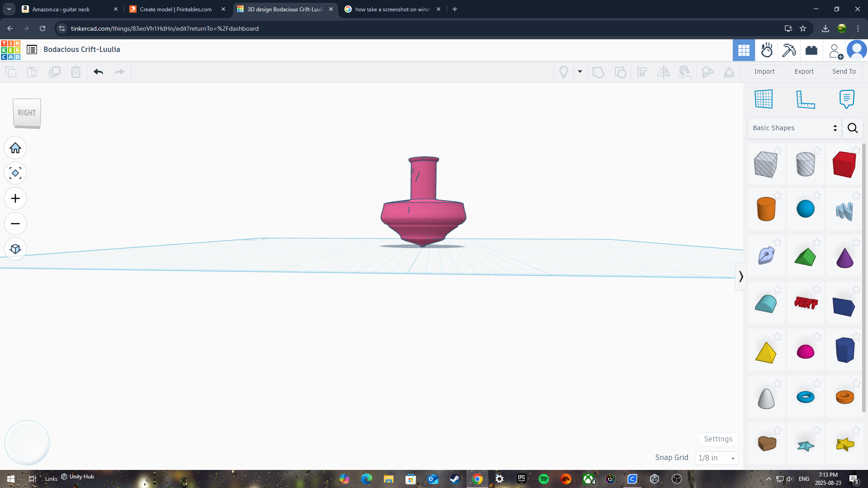Open the visibility dropdown arrow beside lightbulb
The image size is (868, 488).
[x=580, y=71]
